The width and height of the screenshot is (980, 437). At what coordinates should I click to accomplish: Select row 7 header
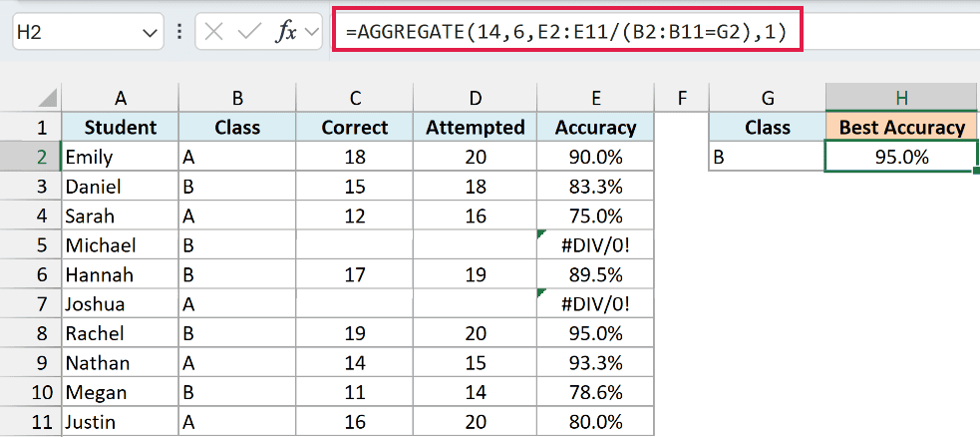pos(31,304)
